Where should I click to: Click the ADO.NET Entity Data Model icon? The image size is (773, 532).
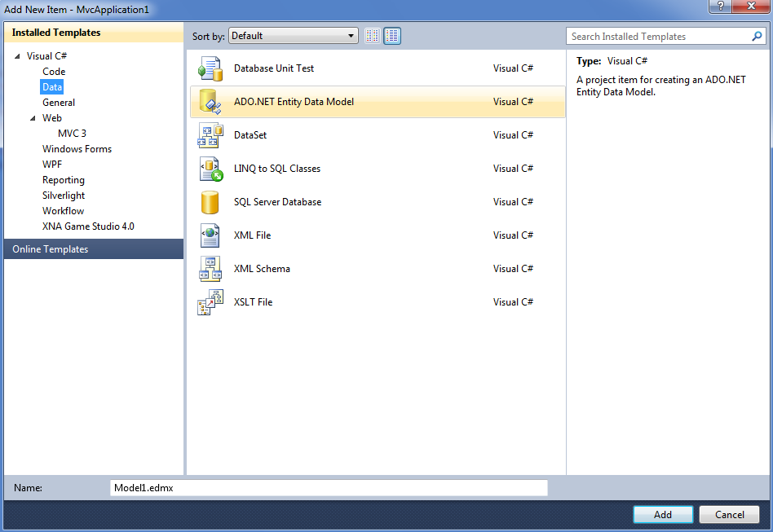pos(210,102)
